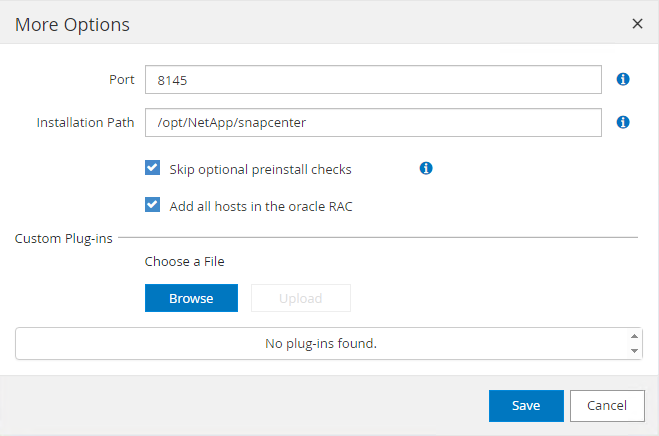
Task: Click the Installation Path info icon
Action: tap(622, 122)
